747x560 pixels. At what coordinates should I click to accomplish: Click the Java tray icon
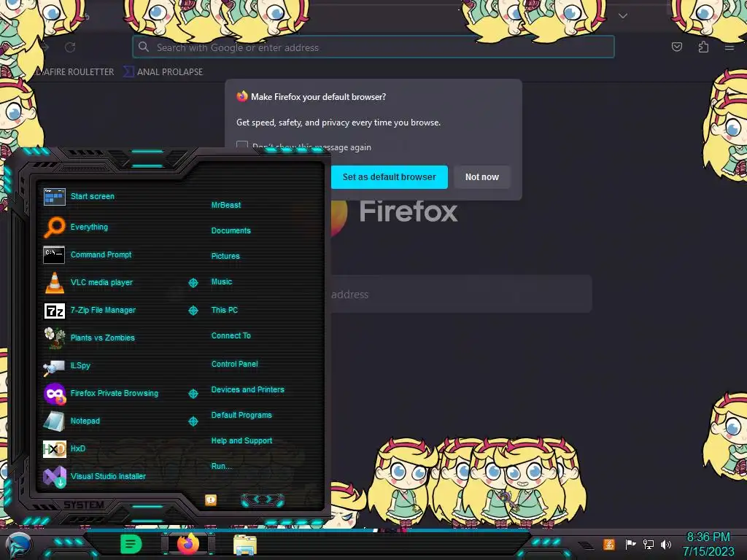tap(609, 544)
